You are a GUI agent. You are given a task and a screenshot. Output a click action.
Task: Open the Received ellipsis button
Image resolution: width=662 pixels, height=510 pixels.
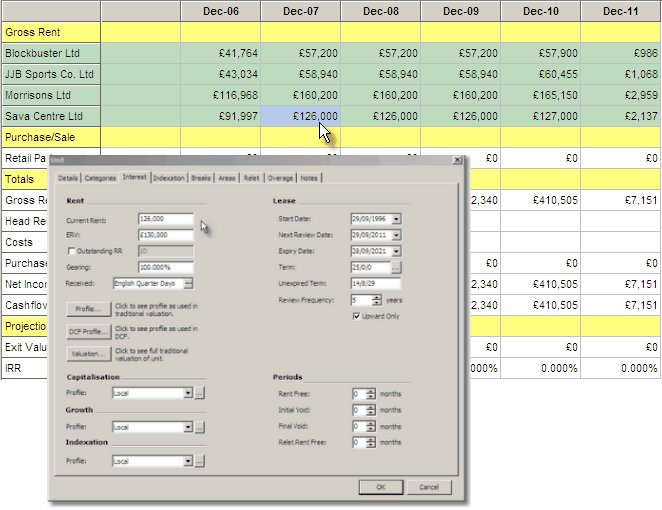pos(188,283)
